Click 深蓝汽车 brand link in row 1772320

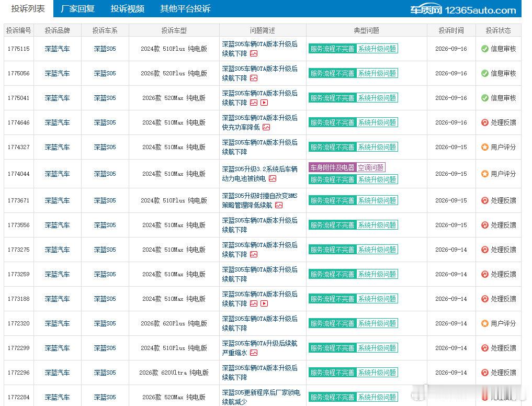(x=57, y=323)
